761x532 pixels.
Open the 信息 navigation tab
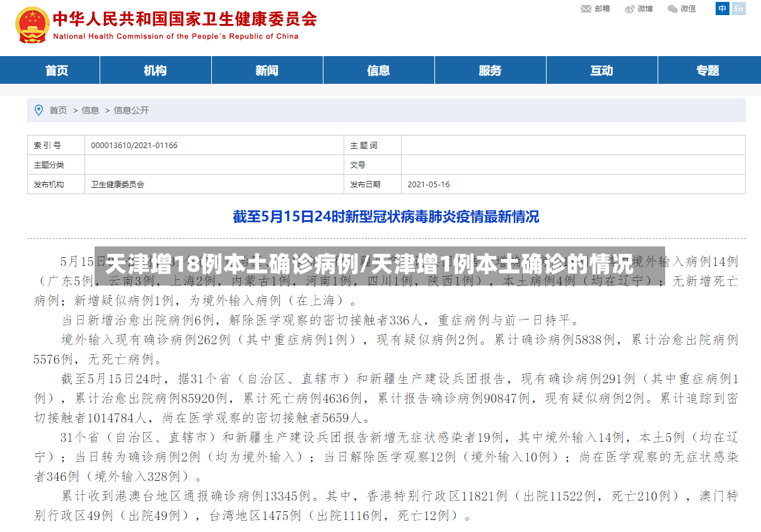(x=378, y=70)
